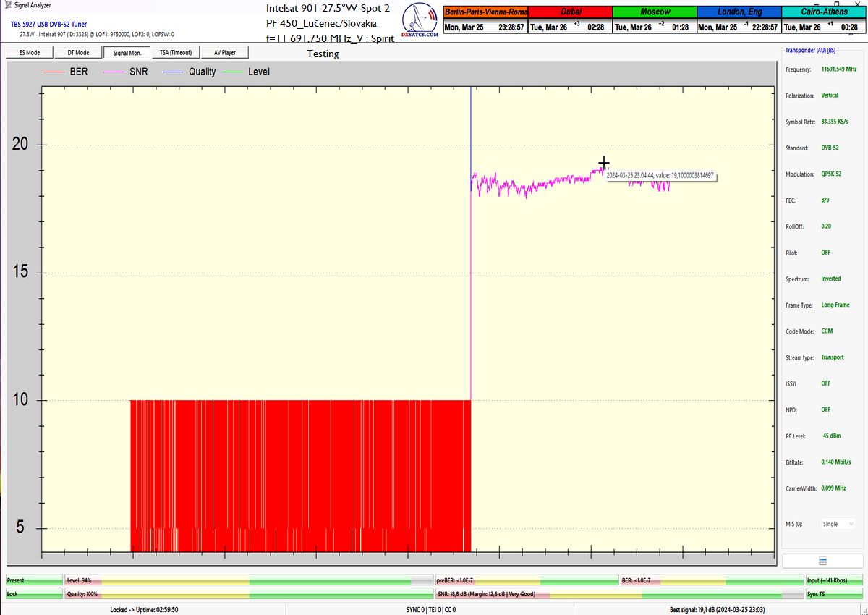Click the Level 94% signal bar
Image resolution: width=868 pixels, height=615 pixels.
pyautogui.click(x=248, y=580)
